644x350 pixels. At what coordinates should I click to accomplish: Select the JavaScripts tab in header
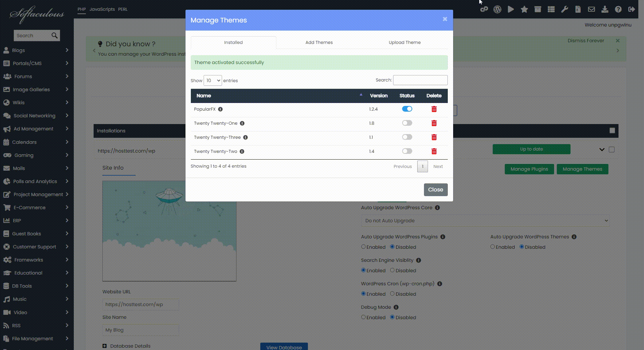tap(102, 9)
